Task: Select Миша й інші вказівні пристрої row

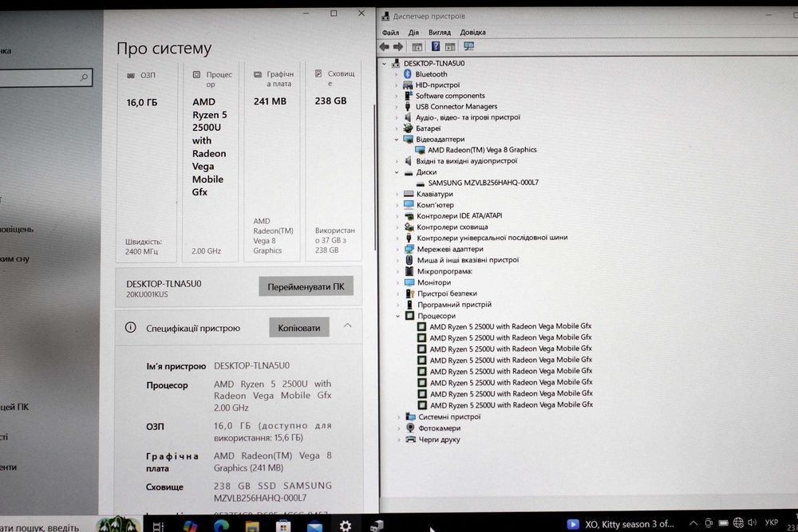Action: (468, 260)
